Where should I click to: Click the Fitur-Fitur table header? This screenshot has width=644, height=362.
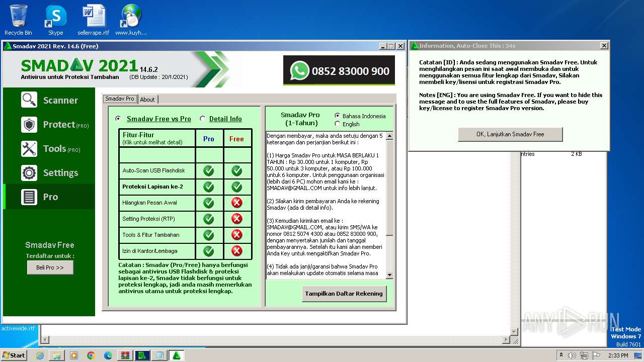pos(157,138)
